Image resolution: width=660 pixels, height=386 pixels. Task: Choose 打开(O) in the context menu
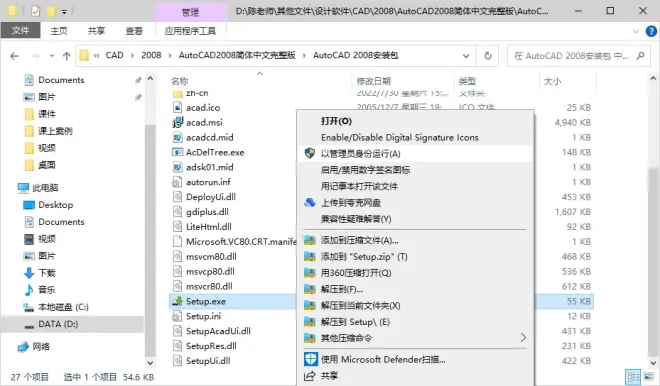point(336,121)
